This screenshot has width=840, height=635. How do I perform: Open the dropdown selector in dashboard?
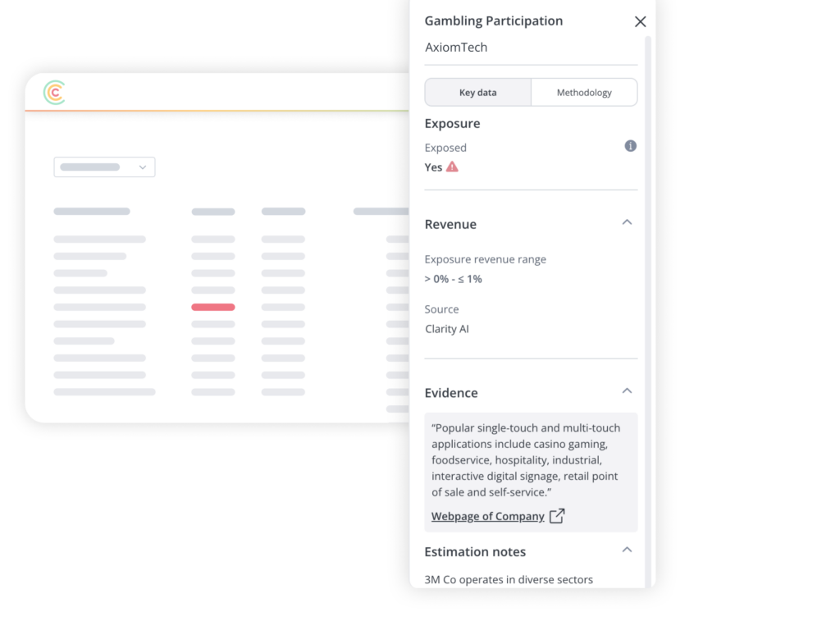tap(104, 167)
